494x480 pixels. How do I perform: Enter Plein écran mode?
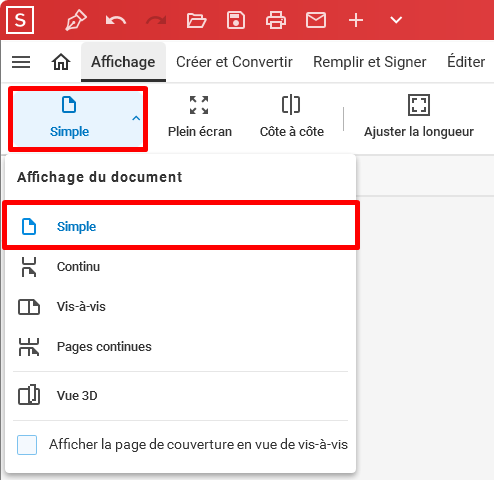[200, 117]
